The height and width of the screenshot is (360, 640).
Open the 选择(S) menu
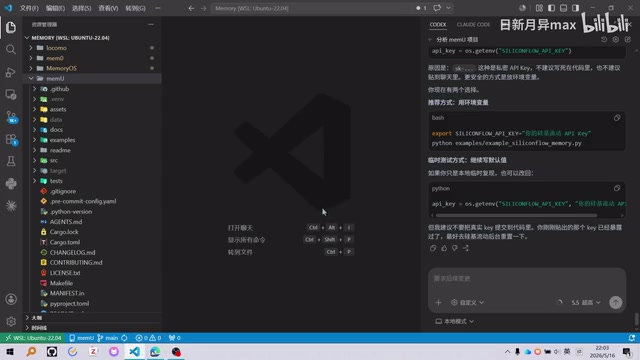pos(81,8)
